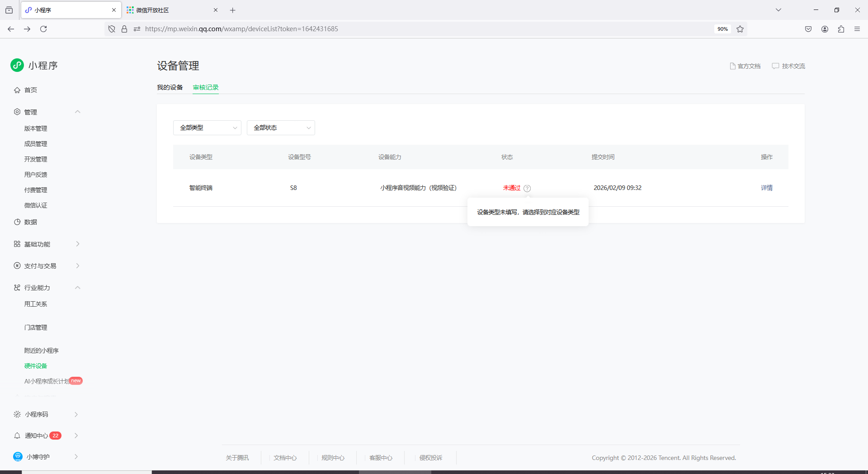Viewport: 868px width, 474px height.
Task: Click the 基础功能 grid icon
Action: coord(17,244)
